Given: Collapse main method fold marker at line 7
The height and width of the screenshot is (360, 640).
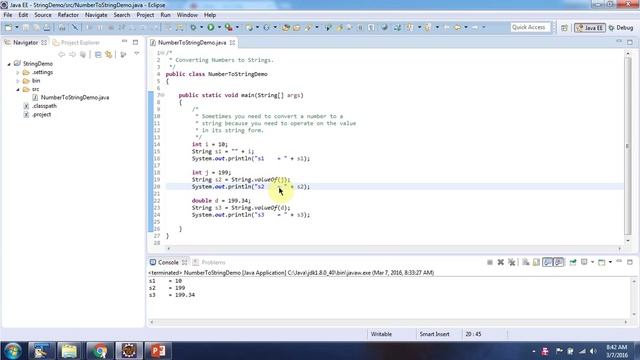Looking at the screenshot, I should [x=163, y=95].
